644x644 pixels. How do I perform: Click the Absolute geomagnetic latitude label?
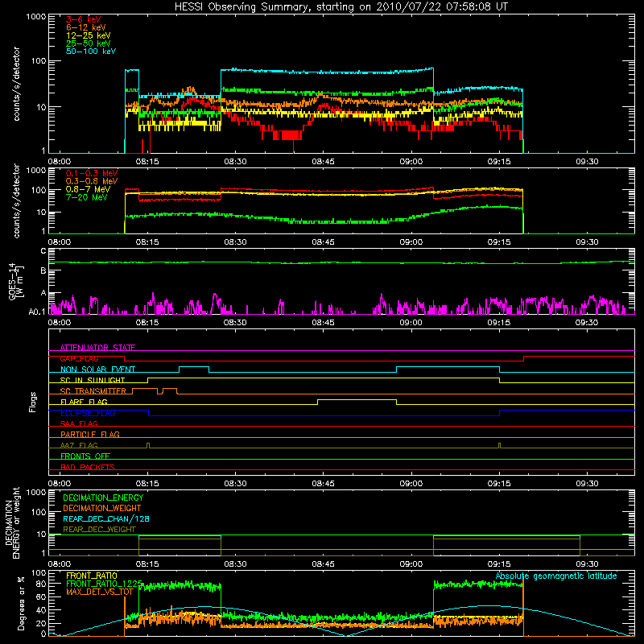point(556,576)
